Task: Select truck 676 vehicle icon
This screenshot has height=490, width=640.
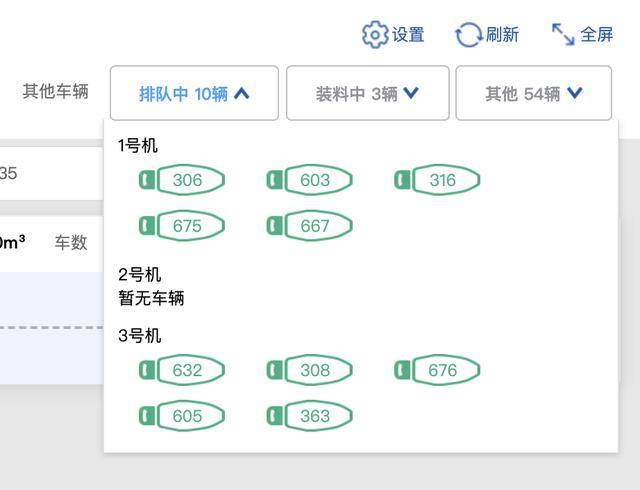Action: (437, 370)
